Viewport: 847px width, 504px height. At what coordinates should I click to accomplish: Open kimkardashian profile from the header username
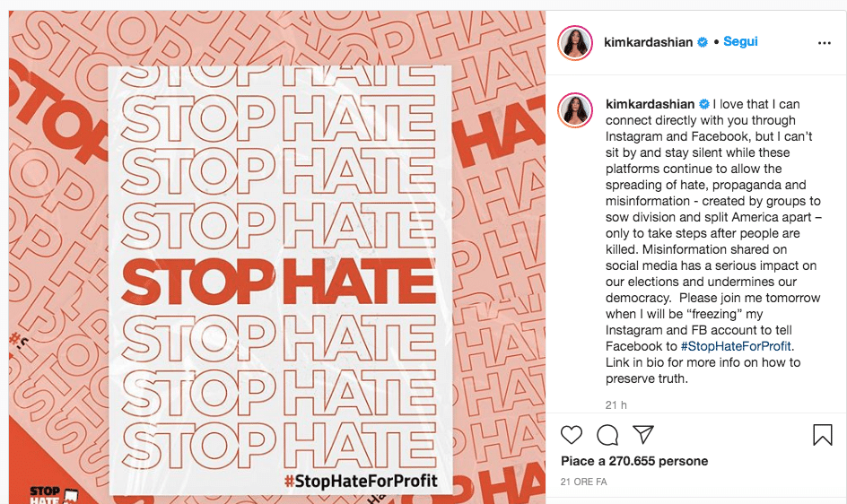point(650,42)
